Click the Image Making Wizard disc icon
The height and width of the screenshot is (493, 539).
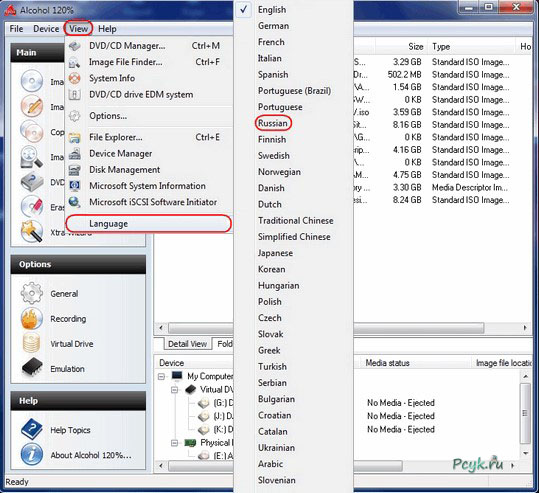pos(32,81)
